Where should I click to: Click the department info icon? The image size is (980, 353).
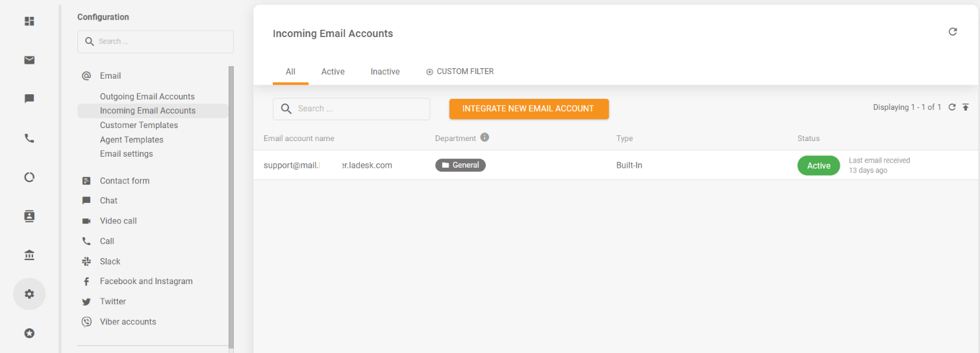point(484,138)
